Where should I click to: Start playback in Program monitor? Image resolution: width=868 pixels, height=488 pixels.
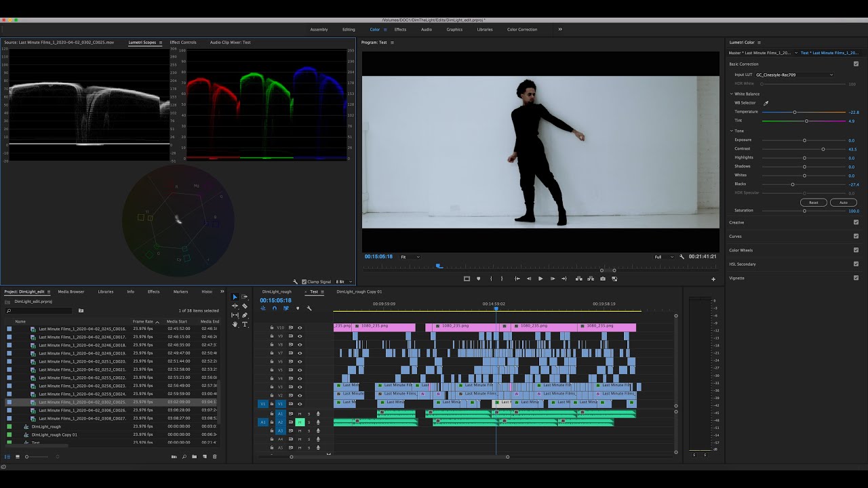[540, 279]
